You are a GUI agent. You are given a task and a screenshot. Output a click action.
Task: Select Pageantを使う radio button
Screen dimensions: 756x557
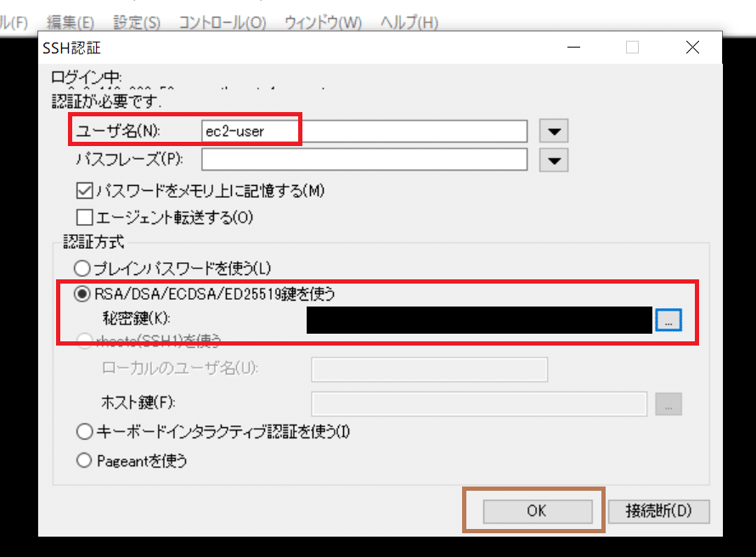[82, 461]
